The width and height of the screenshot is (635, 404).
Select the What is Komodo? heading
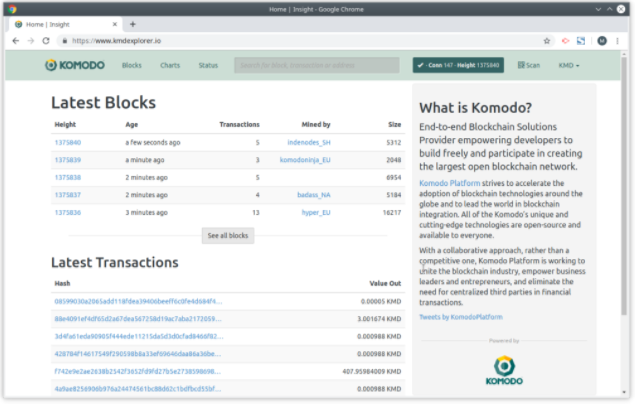475,108
